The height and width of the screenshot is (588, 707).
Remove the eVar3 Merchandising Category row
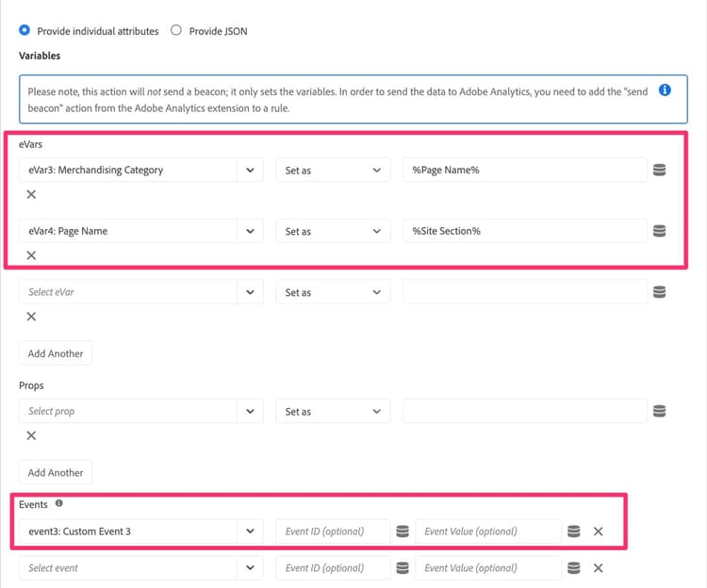click(31, 195)
